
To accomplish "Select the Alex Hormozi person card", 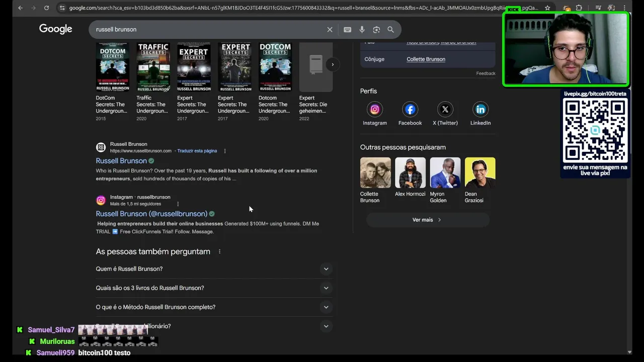I will [x=410, y=177].
